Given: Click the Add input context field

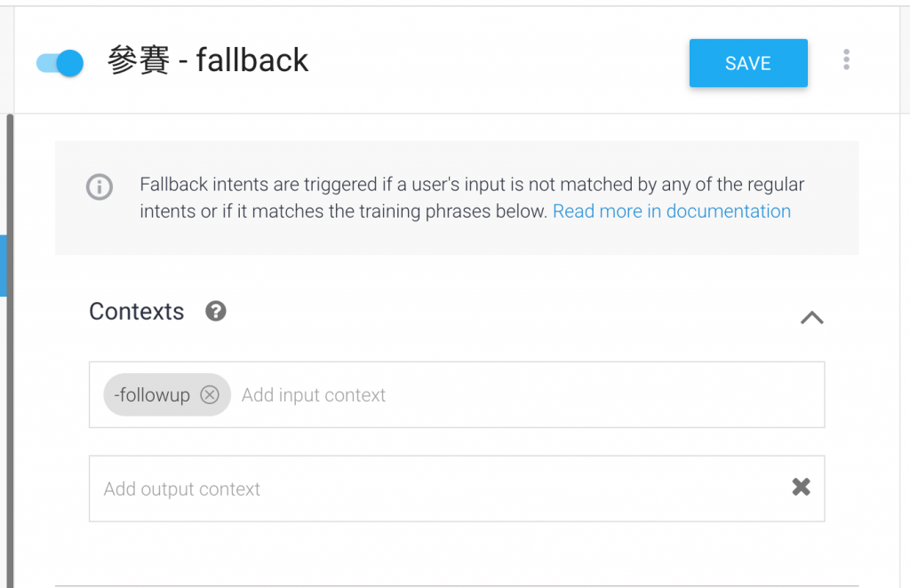Looking at the screenshot, I should click(524, 395).
